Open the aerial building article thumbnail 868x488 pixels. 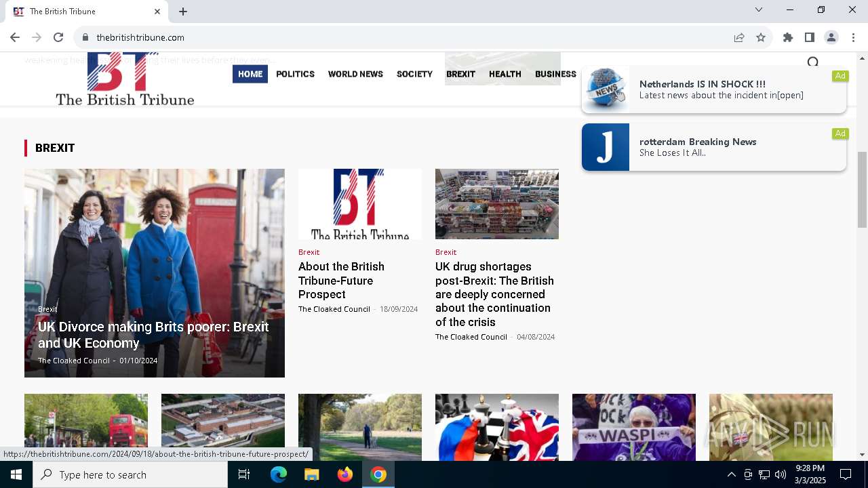tap(223, 427)
